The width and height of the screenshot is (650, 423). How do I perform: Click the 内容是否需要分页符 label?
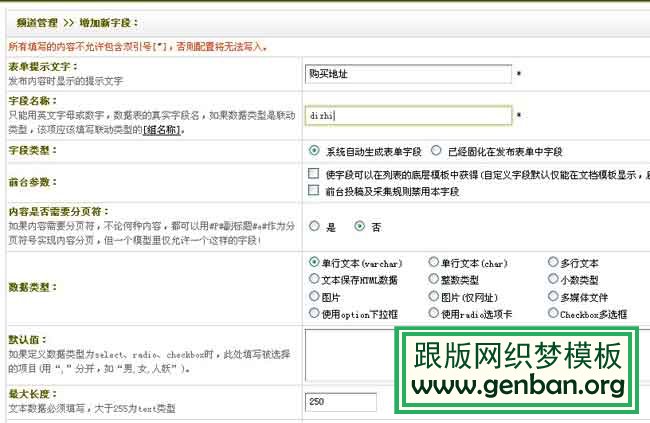(58, 212)
